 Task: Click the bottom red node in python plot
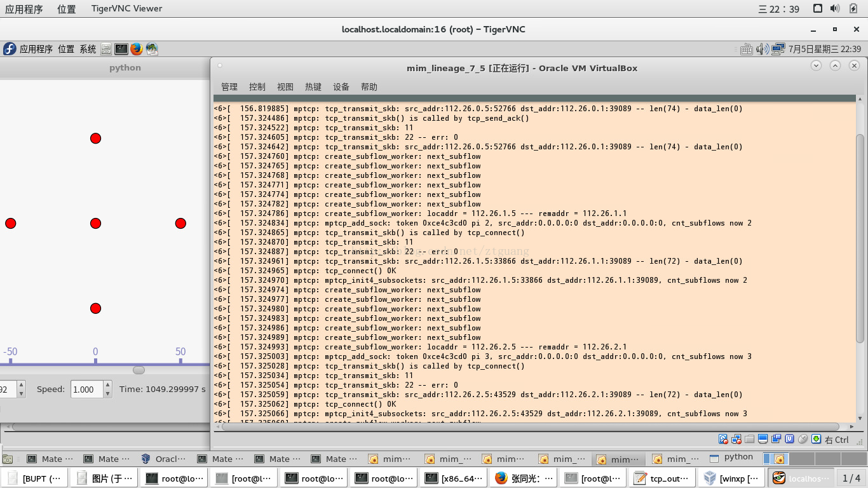pos(95,309)
